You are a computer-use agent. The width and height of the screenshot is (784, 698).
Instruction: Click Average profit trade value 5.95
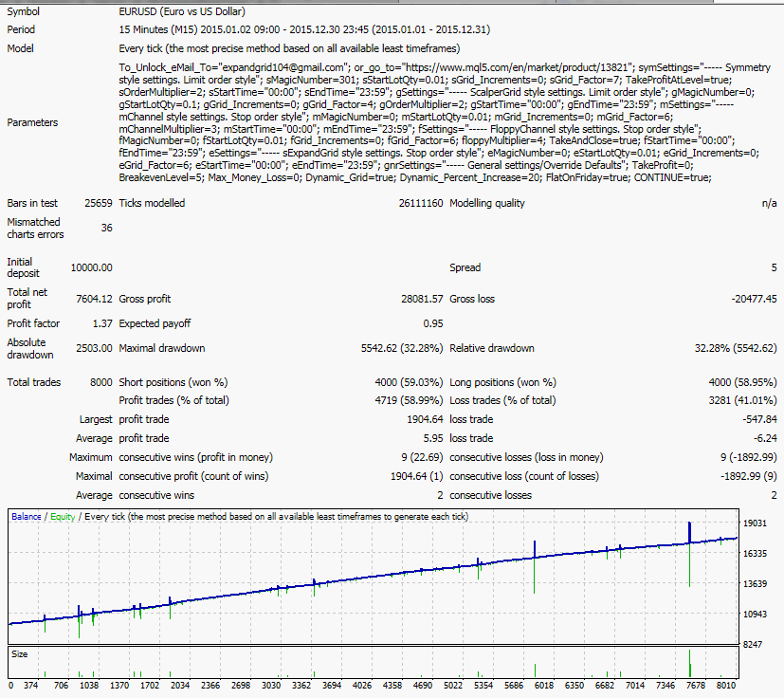point(433,438)
